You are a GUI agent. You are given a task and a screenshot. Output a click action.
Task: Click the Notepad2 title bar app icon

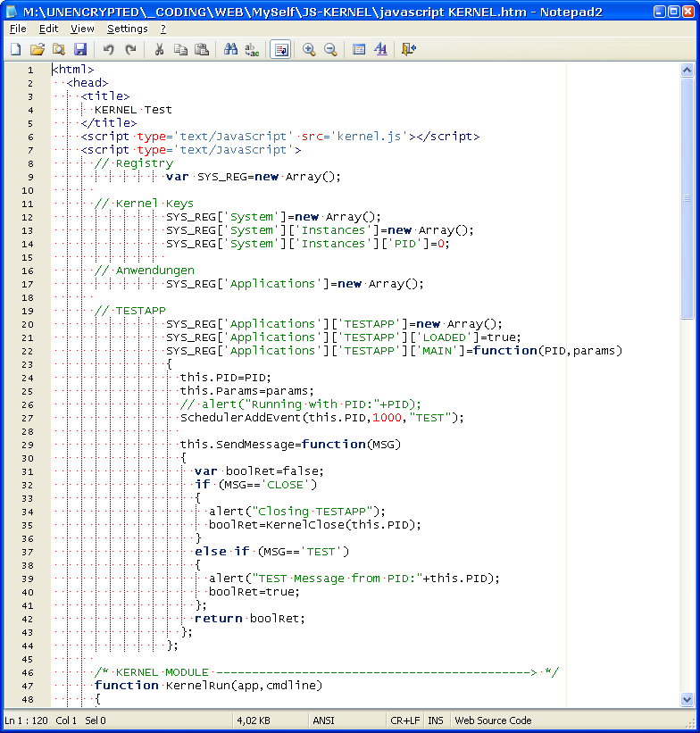[x=12, y=12]
